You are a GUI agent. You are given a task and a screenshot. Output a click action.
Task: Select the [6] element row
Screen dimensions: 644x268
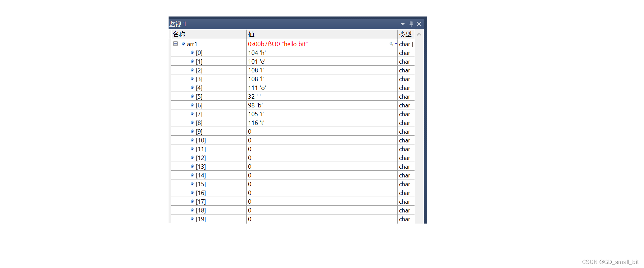click(x=293, y=105)
